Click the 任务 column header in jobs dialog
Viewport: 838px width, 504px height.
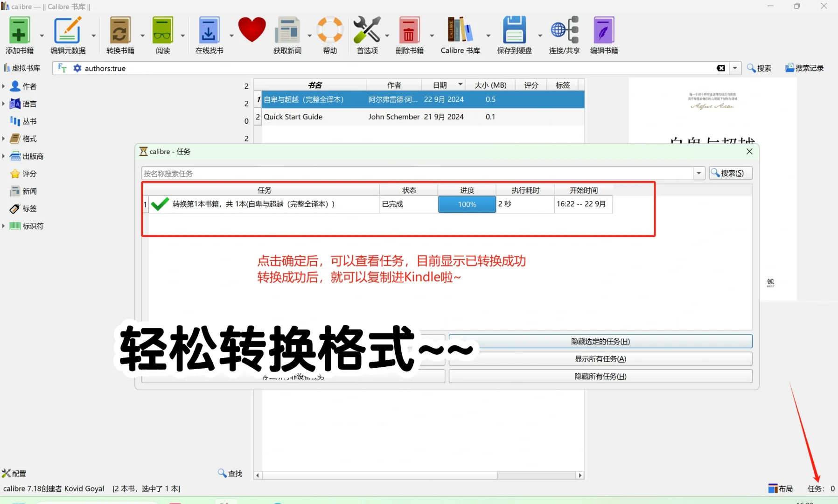pos(264,190)
